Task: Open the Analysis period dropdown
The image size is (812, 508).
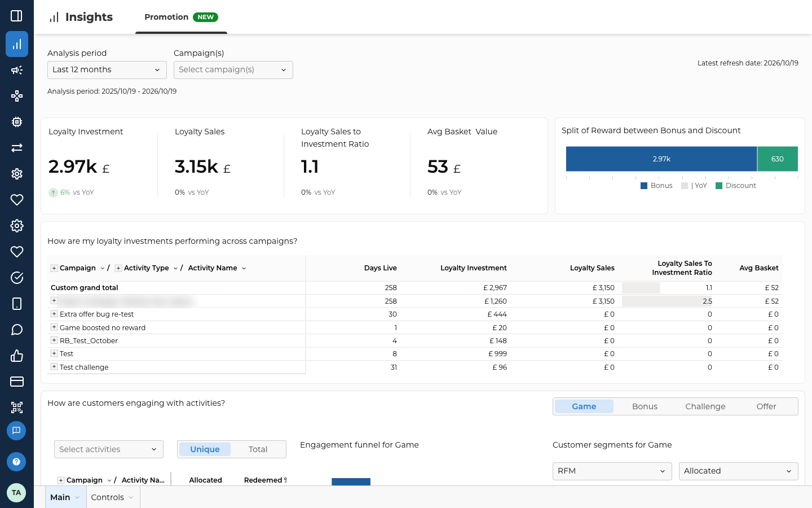Action: point(107,70)
